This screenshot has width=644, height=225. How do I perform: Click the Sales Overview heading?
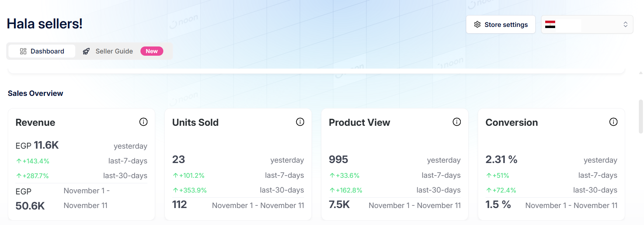click(35, 93)
